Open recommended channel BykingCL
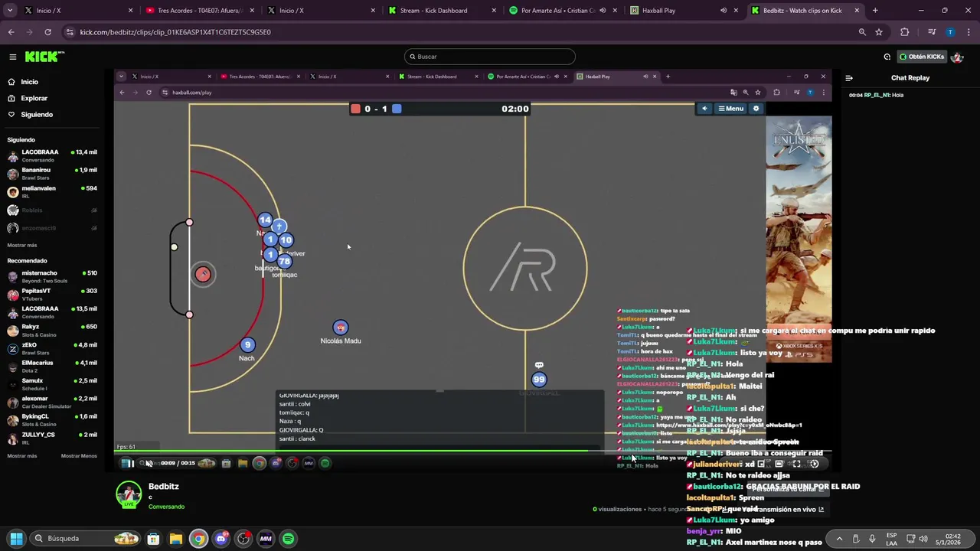The width and height of the screenshot is (980, 551). click(x=52, y=420)
